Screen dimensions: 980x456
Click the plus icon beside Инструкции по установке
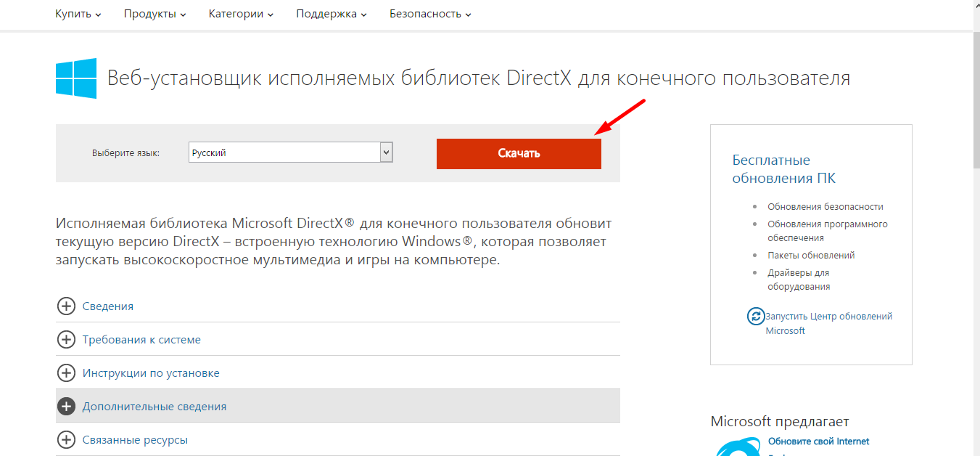(66, 373)
